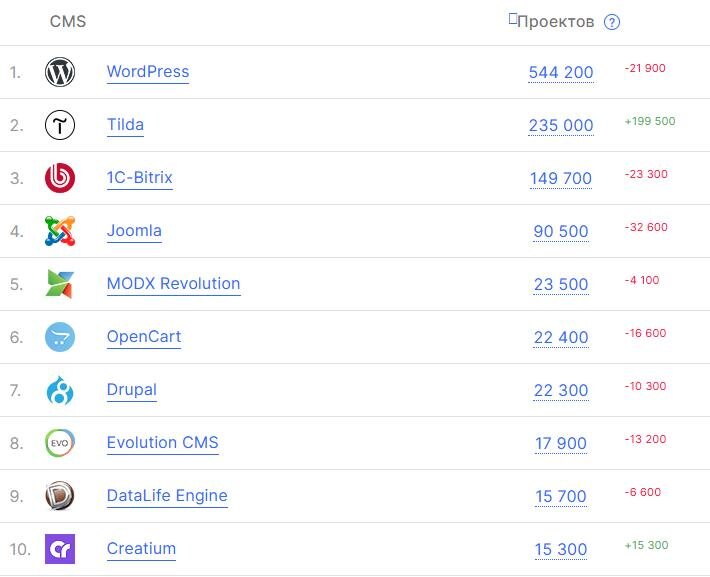The width and height of the screenshot is (710, 577).
Task: Click the purple Creatium logo icon
Action: coord(60,549)
